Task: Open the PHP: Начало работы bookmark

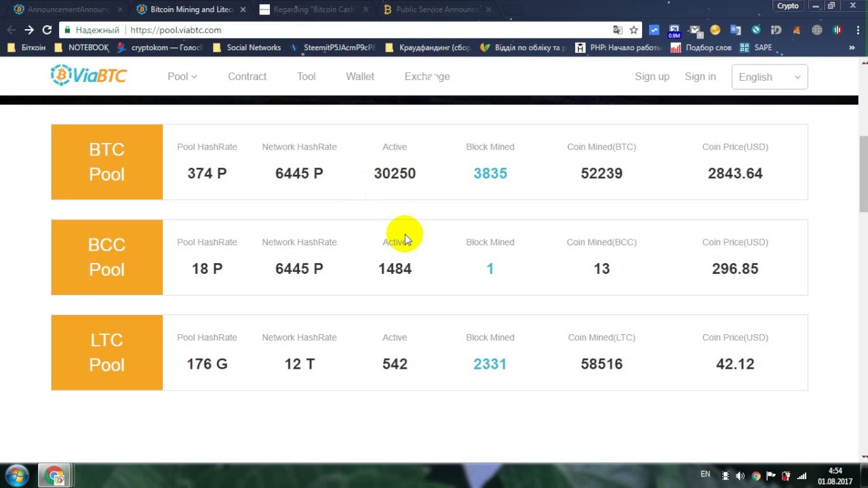Action: (x=618, y=47)
